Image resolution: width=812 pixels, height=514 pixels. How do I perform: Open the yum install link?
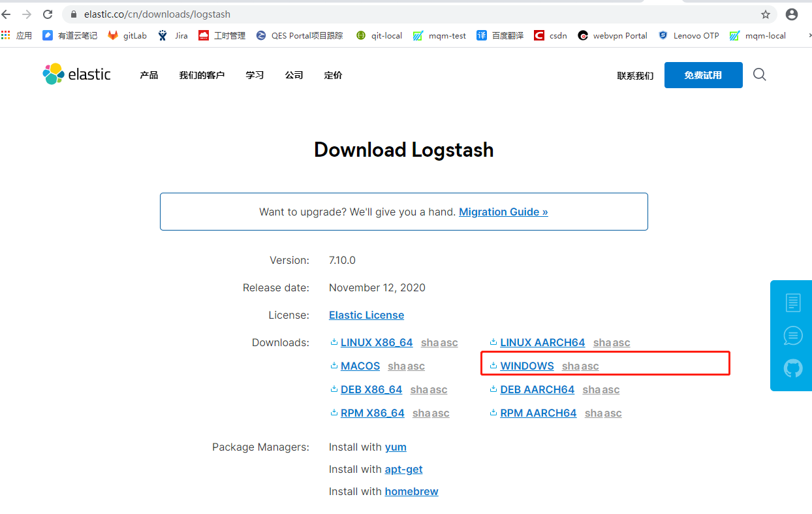pyautogui.click(x=396, y=447)
